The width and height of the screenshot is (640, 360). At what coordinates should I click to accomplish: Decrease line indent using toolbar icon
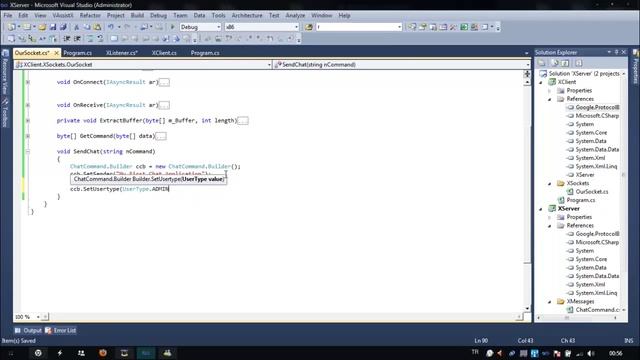67,39
